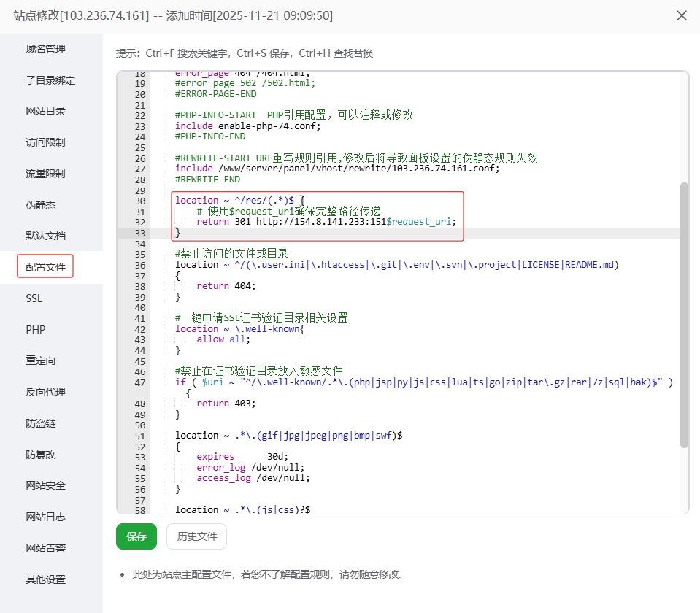Open the 子目录绑定 tab
The image size is (700, 613).
click(x=50, y=80)
